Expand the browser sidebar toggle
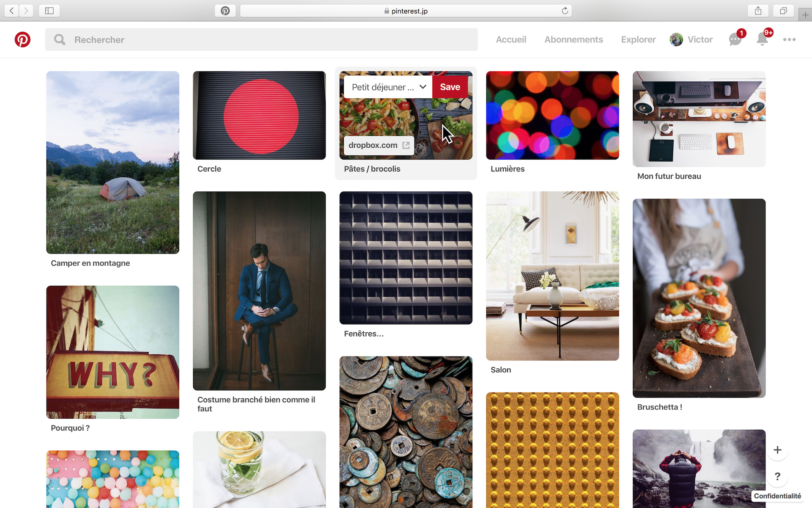Image resolution: width=812 pixels, height=508 pixels. (49, 11)
